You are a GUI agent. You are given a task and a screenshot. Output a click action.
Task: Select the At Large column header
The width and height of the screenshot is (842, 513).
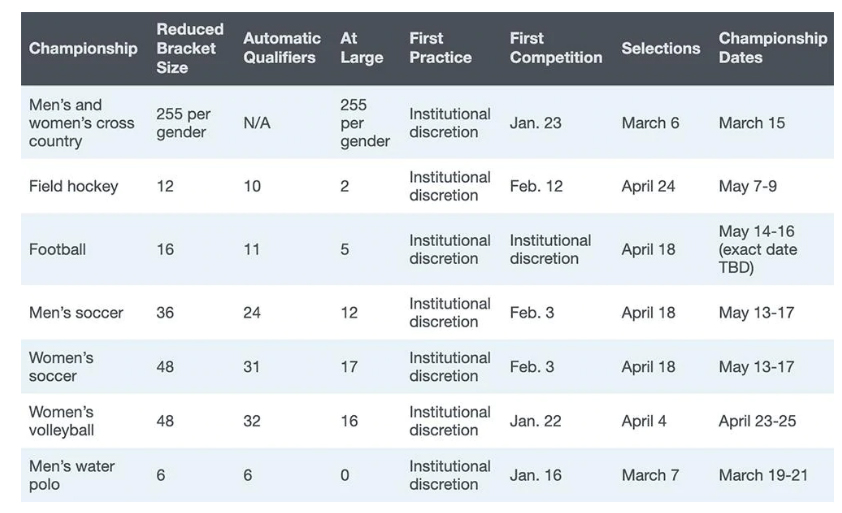coord(361,48)
